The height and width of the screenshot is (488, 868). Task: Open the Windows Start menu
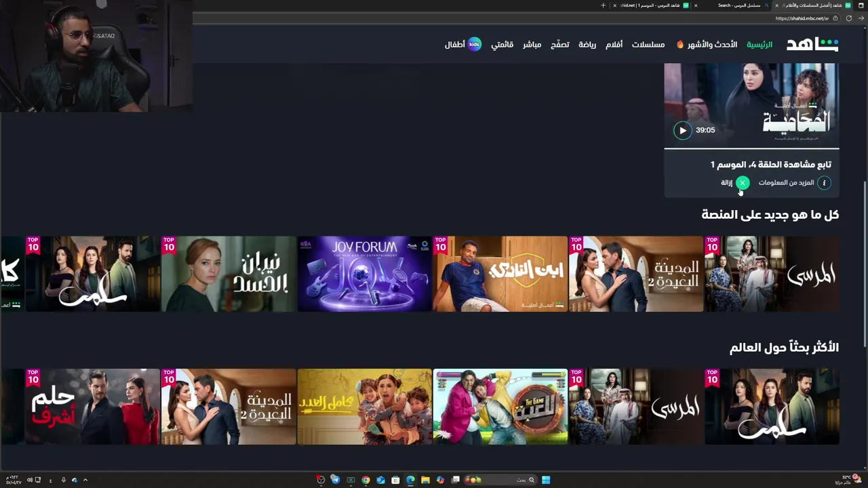(x=546, y=480)
